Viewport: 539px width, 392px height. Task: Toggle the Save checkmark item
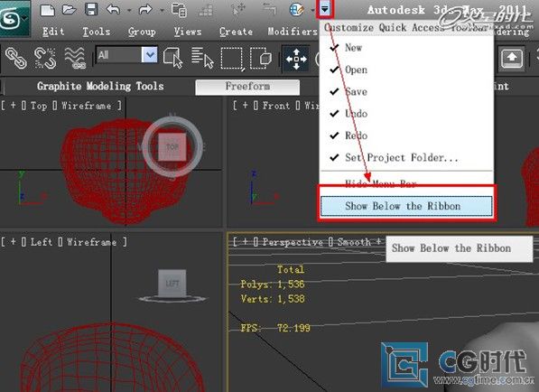pos(406,92)
